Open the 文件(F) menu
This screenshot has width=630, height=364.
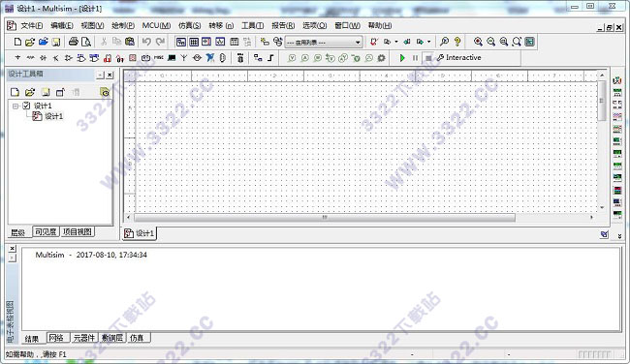pyautogui.click(x=31, y=26)
